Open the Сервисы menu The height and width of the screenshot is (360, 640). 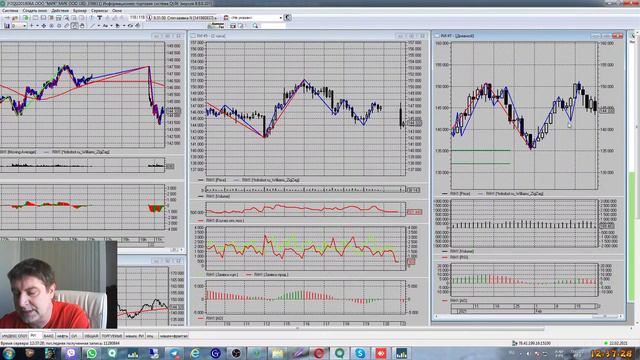(x=100, y=11)
